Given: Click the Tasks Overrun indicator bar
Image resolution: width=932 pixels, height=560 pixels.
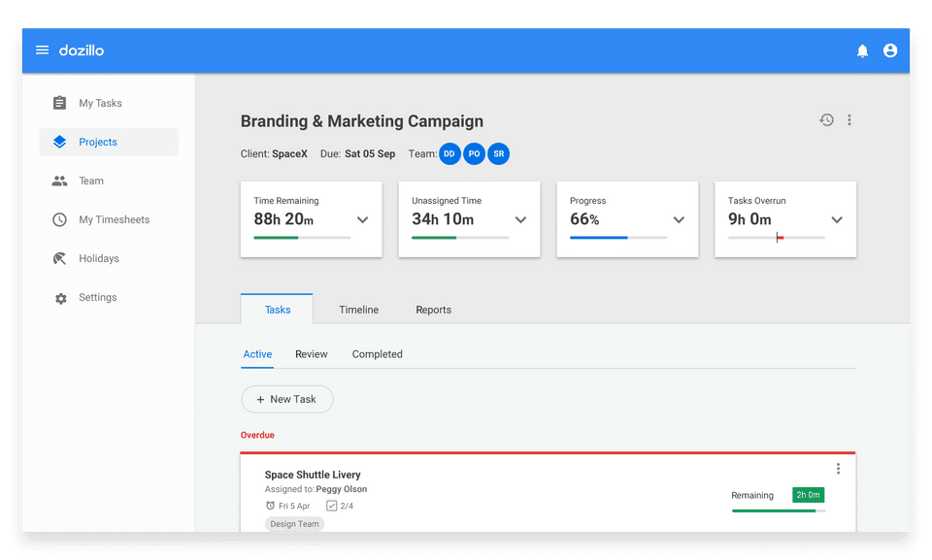Looking at the screenshot, I should (x=777, y=238).
